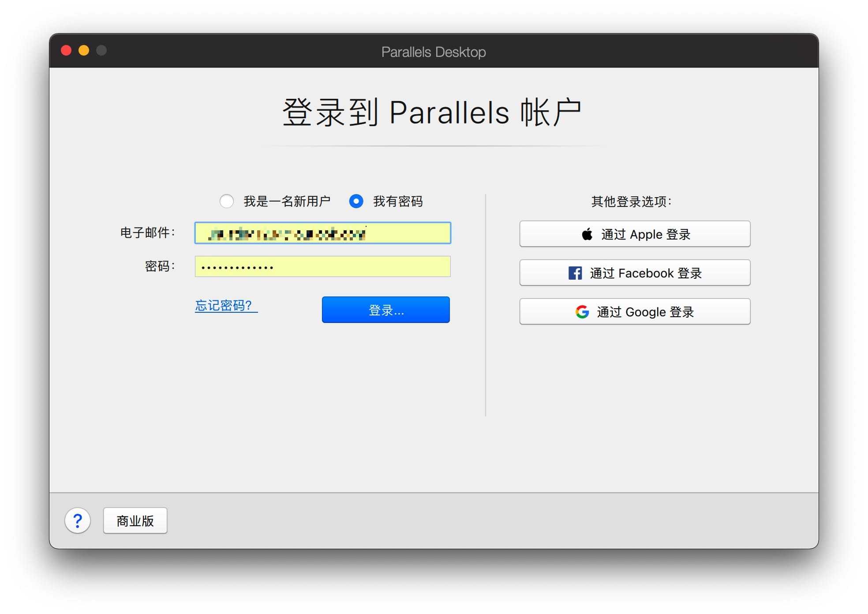Viewport: 868px width, 614px height.
Task: Click the "电子邮件:" field label
Action: pos(148,232)
